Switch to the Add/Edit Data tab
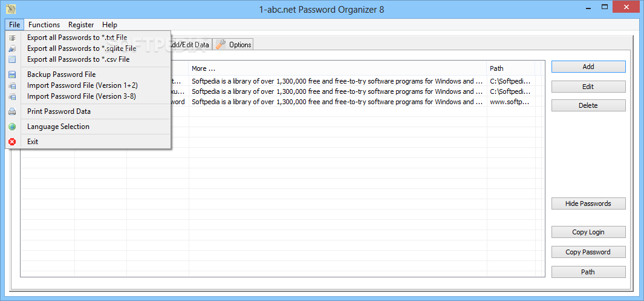The height and width of the screenshot is (301, 644). click(x=191, y=44)
